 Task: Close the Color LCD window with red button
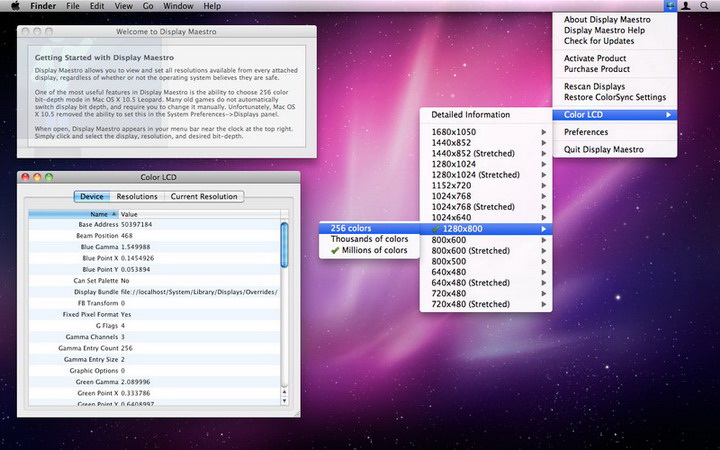(25, 177)
